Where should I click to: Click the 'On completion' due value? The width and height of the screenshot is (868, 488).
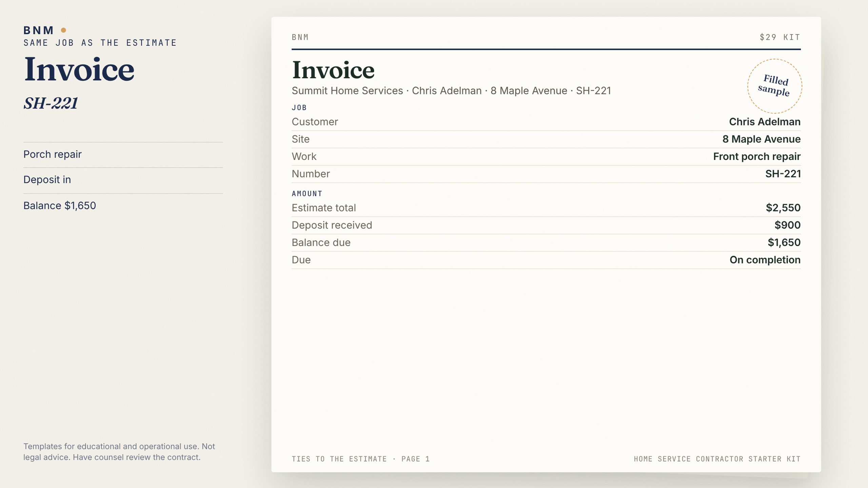(x=765, y=260)
